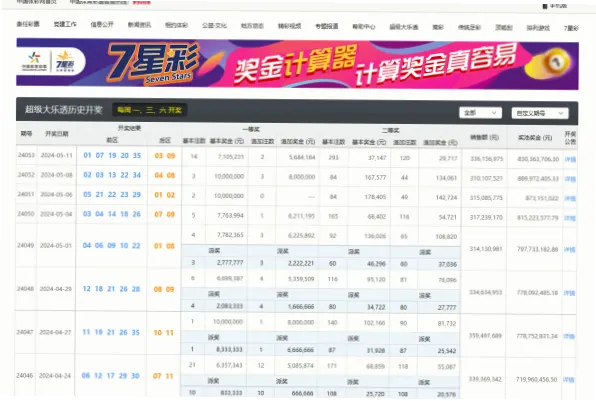Click the China Sports Lottery logo in banner
This screenshot has height=401, width=596.
tap(35, 61)
